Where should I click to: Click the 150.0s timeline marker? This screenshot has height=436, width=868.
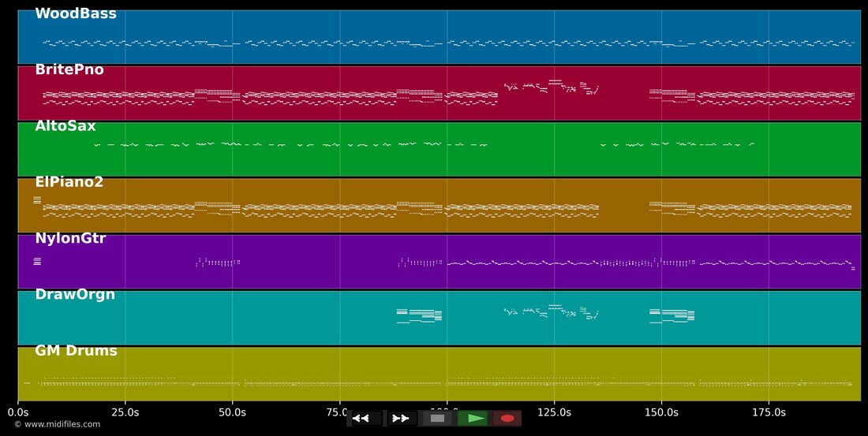point(661,412)
